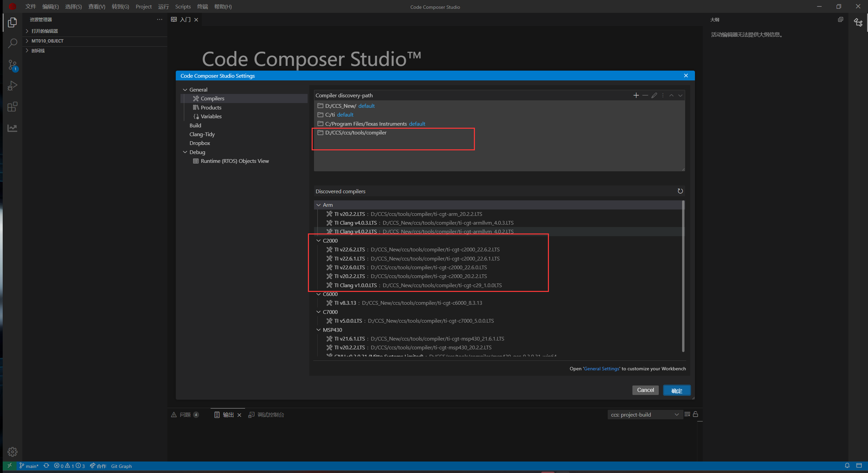Expand the MT010_OBJECT explorer section
Screen dimensions: 868x473
pos(47,41)
